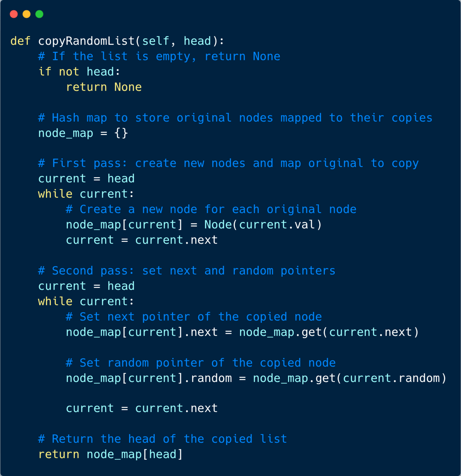
Task: Click the 'return None' statement
Action: coord(104,87)
